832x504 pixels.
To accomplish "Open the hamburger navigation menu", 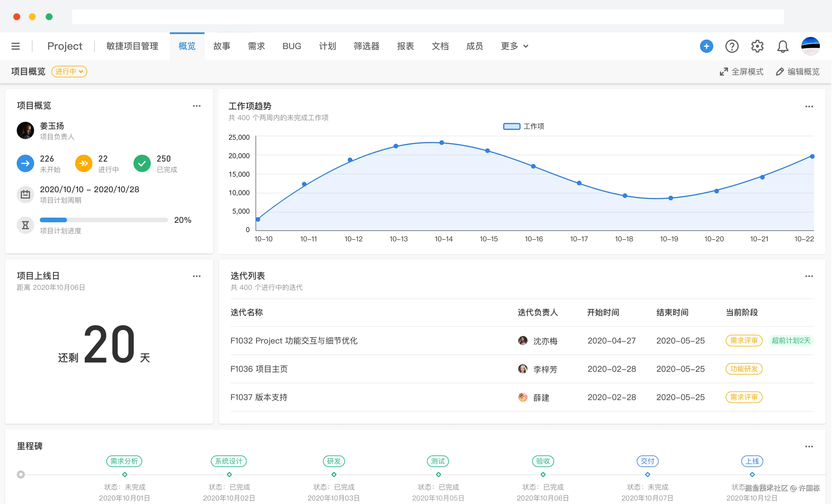I will pos(16,46).
